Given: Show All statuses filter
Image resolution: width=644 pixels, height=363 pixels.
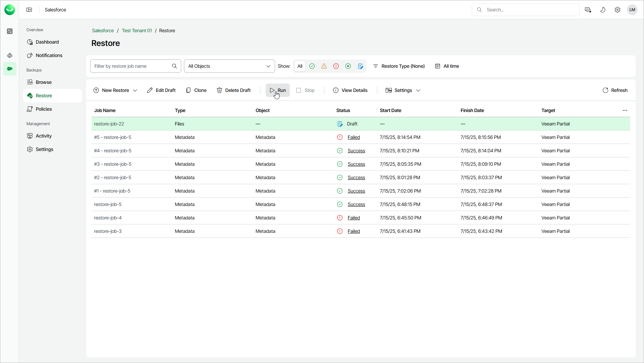Looking at the screenshot, I should pyautogui.click(x=300, y=66).
